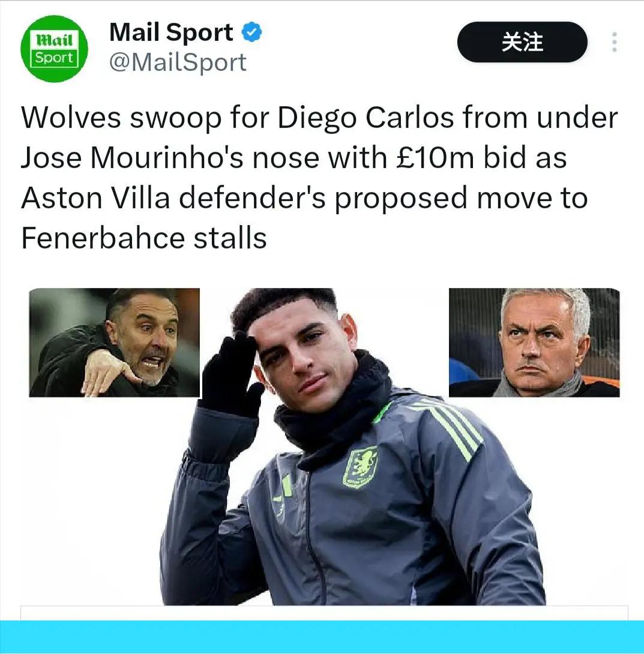This screenshot has width=644, height=654.
Task: Click "Aston Villa" in the tweet text
Action: pyautogui.click(x=95, y=198)
